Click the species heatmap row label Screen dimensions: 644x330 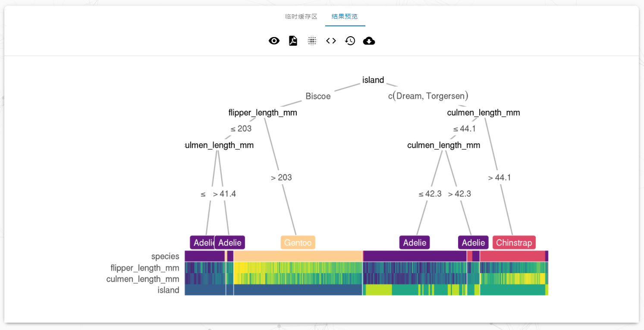[165, 256]
